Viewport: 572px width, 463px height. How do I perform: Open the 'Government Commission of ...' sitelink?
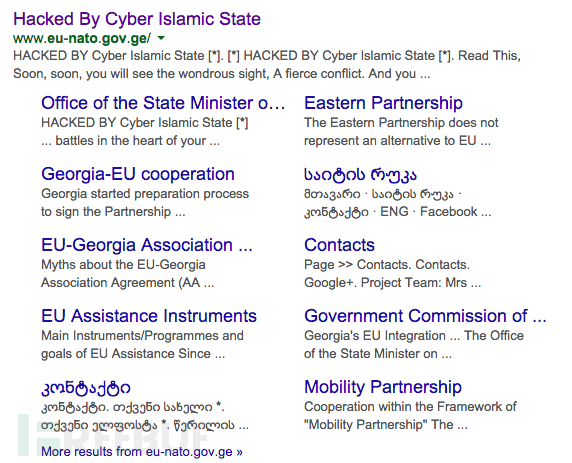[425, 316]
